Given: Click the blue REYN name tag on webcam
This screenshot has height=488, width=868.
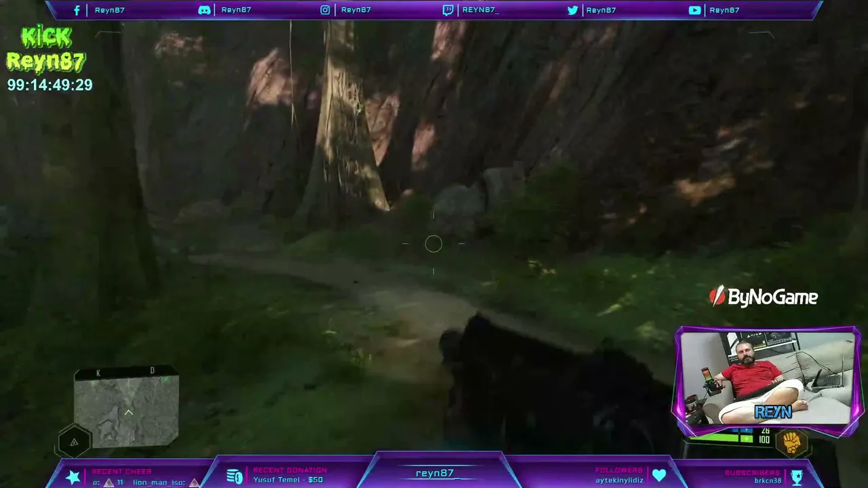Looking at the screenshot, I should point(773,412).
